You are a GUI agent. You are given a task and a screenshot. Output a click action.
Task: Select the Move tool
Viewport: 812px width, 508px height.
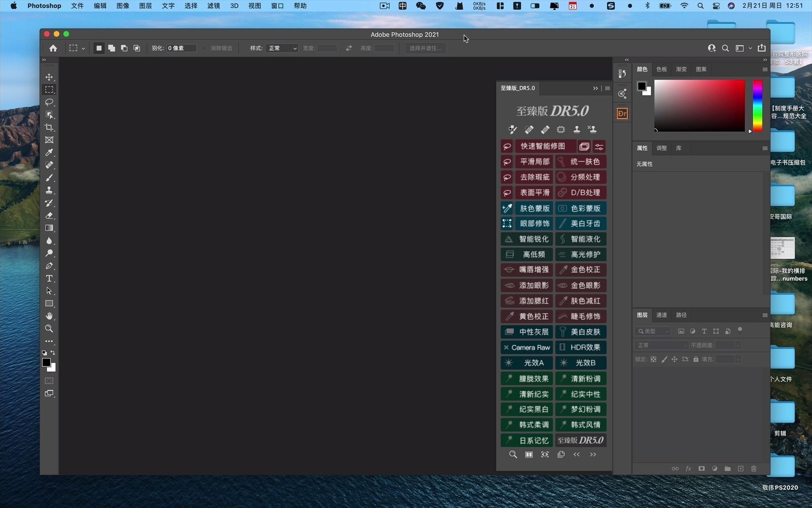[49, 77]
